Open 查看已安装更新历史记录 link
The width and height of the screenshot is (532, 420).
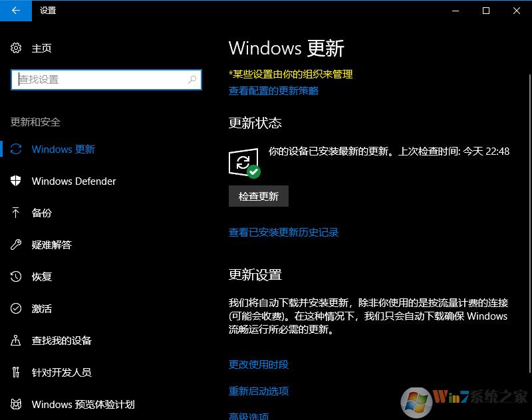coord(283,232)
